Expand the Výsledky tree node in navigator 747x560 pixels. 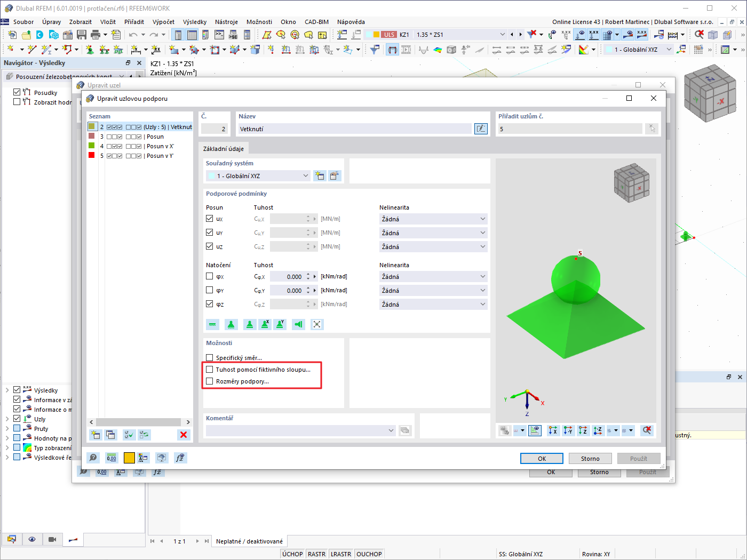pyautogui.click(x=7, y=390)
